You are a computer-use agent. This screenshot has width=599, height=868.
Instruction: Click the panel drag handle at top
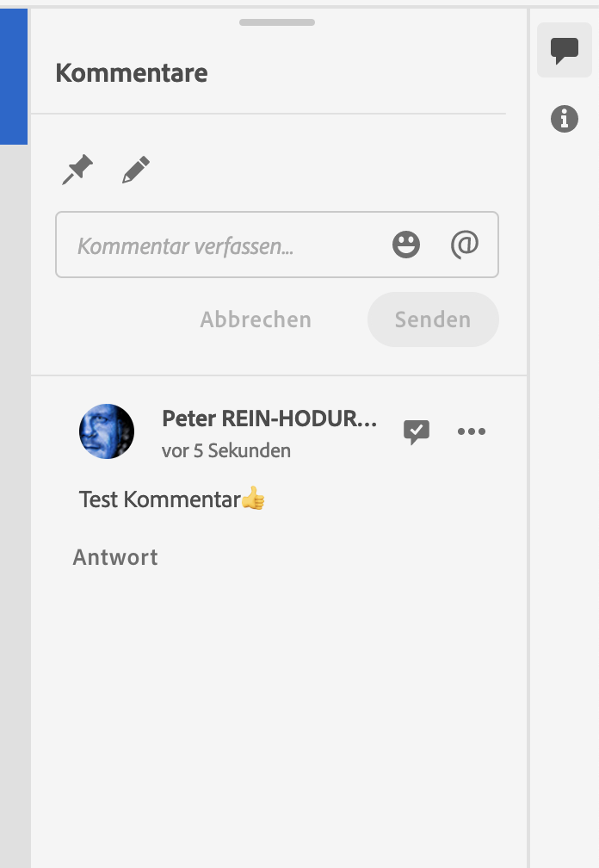coord(277,22)
